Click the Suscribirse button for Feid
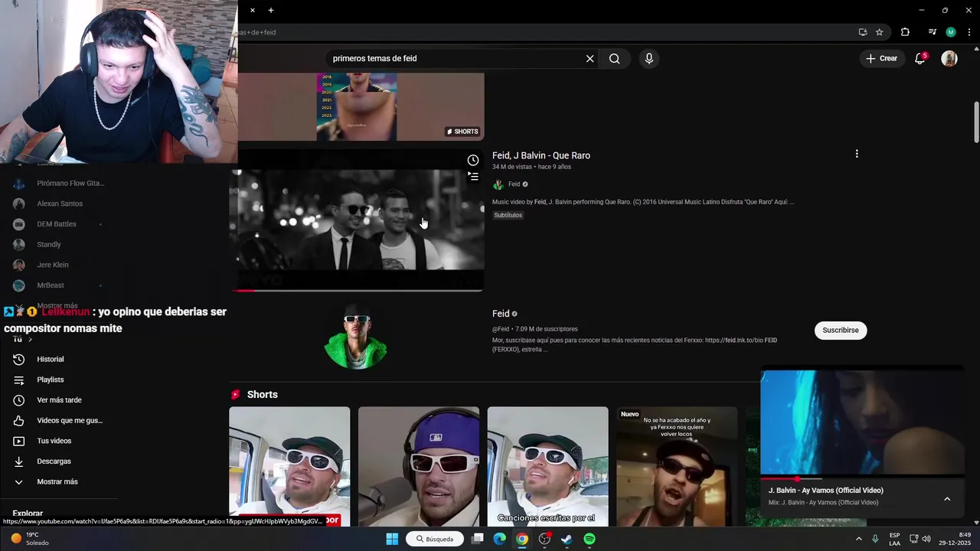The image size is (980, 551). tap(841, 330)
